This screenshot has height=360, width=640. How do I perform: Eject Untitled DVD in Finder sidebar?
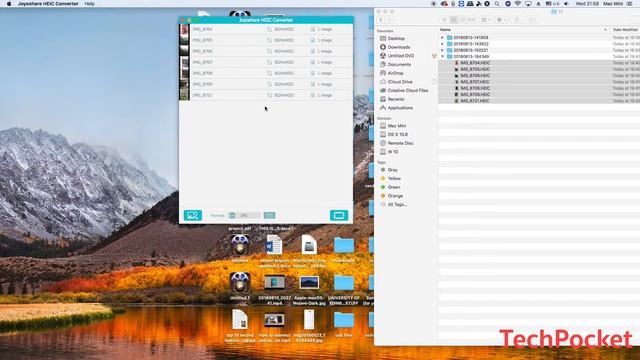coord(434,56)
